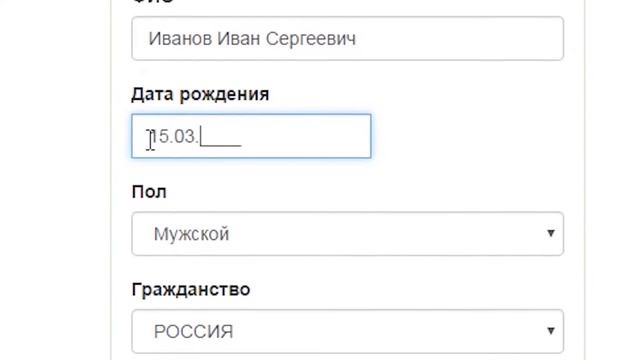Image resolution: width=640 pixels, height=360 pixels.
Task: Place cursor on year placeholder underscores in date
Action: coord(221,139)
